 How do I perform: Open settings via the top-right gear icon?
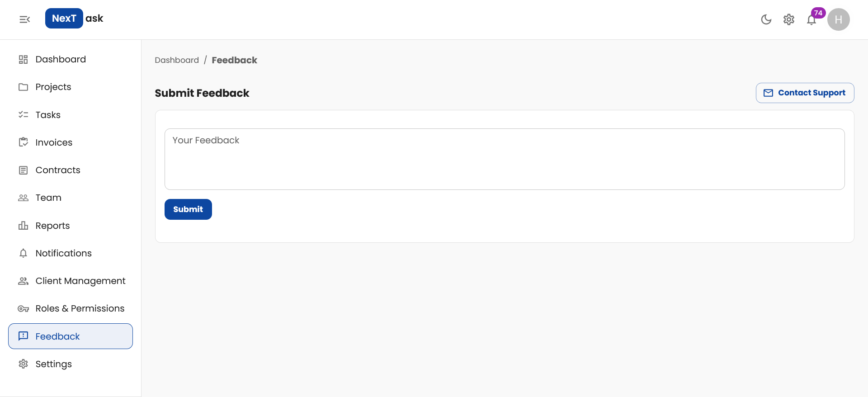coord(788,19)
